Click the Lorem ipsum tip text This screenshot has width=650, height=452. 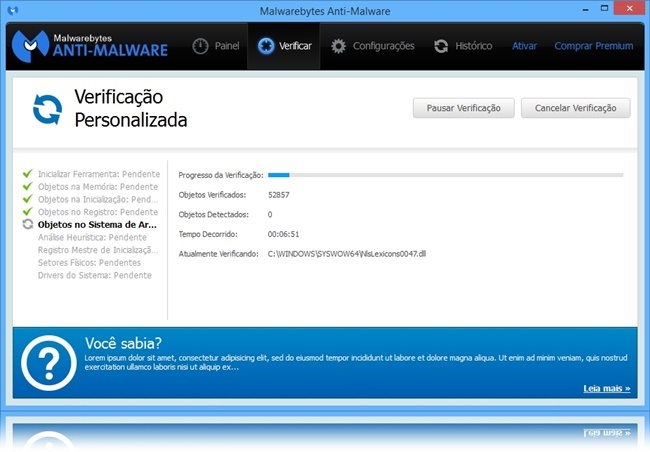tap(356, 362)
